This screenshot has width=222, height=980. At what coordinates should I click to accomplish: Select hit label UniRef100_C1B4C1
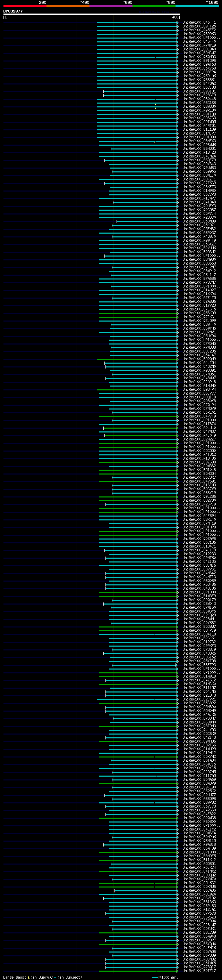coord(199,546)
